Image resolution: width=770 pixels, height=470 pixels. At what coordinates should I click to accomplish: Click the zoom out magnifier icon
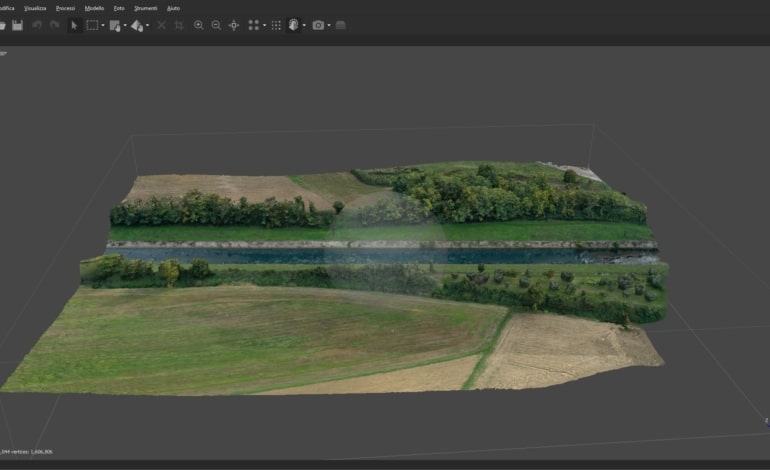tap(216, 26)
